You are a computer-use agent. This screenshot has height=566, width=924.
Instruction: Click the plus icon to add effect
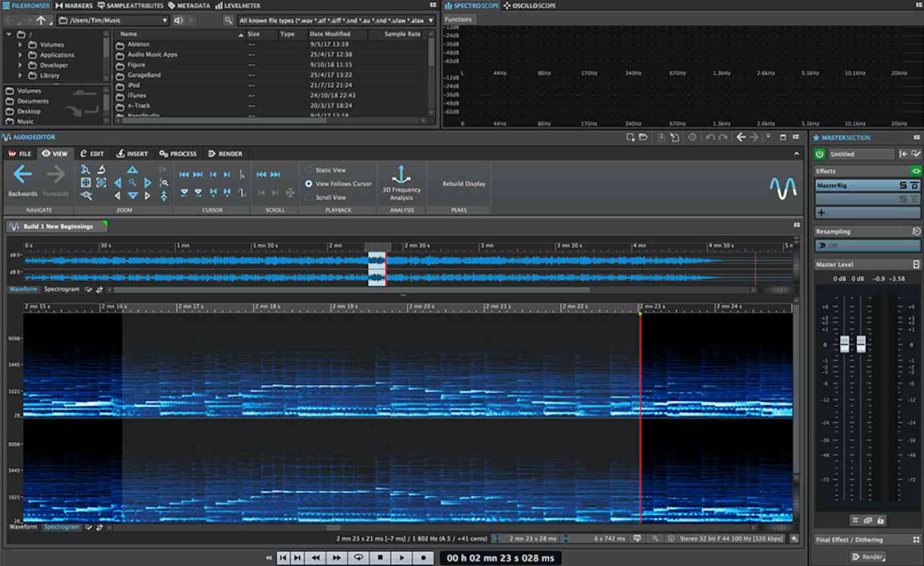821,212
